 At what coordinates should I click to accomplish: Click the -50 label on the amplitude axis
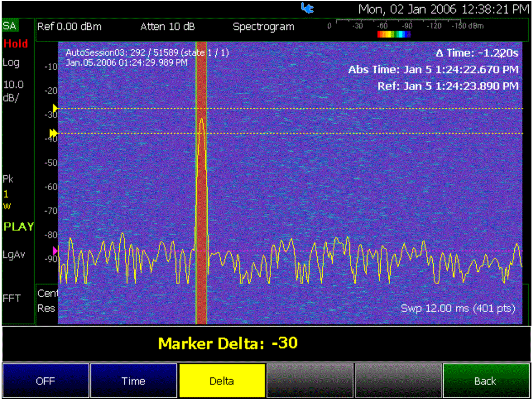(x=51, y=162)
